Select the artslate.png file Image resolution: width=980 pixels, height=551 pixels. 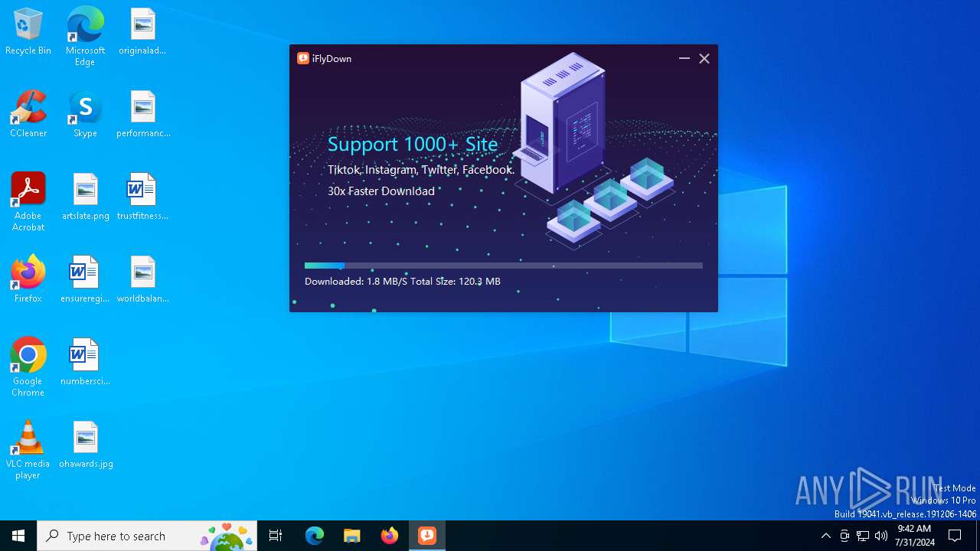point(86,197)
